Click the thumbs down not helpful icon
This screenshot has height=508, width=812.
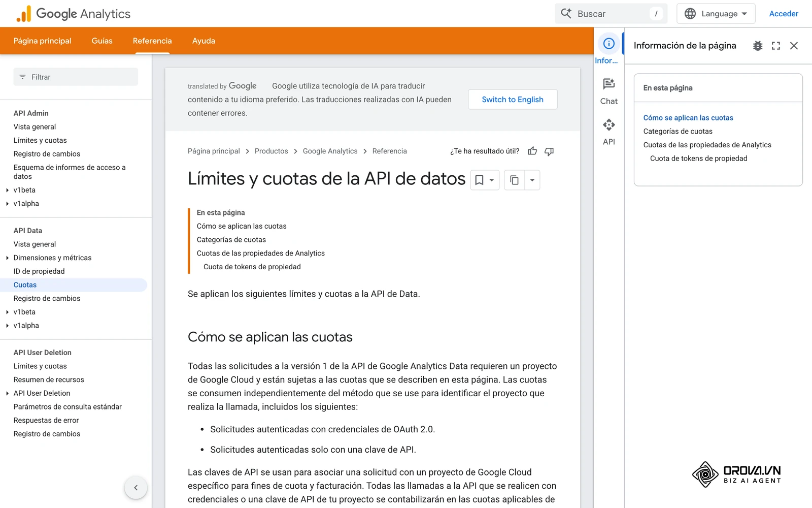[x=549, y=151]
